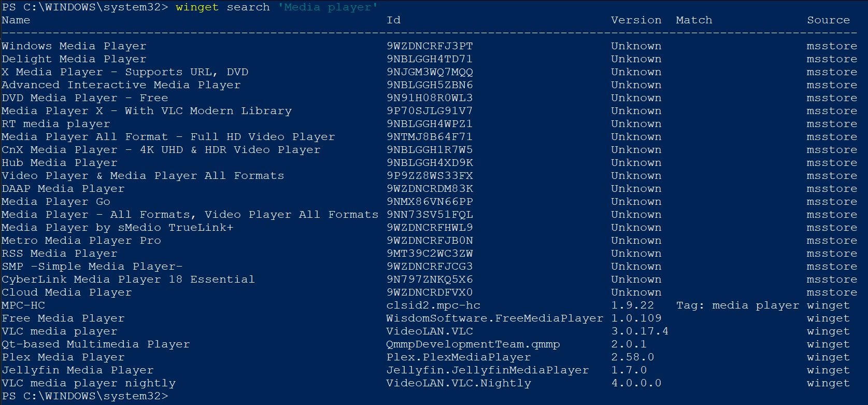The height and width of the screenshot is (405, 868).
Task: Select the Id '9NBLGGH4XD9K'
Action: (x=430, y=163)
